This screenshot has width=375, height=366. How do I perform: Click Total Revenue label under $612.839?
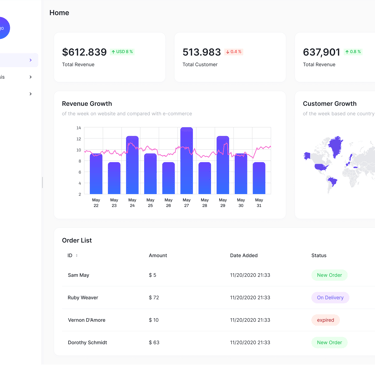[78, 64]
